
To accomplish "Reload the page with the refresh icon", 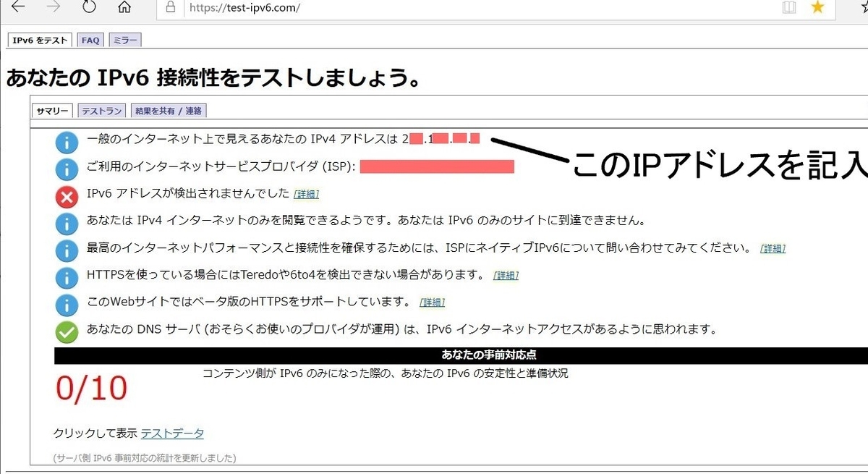I will [89, 7].
